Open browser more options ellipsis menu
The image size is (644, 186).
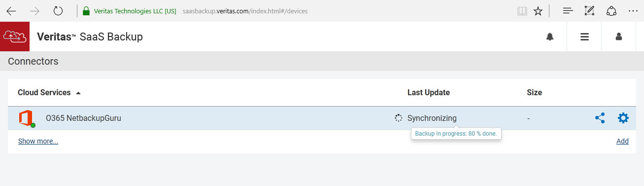click(633, 11)
